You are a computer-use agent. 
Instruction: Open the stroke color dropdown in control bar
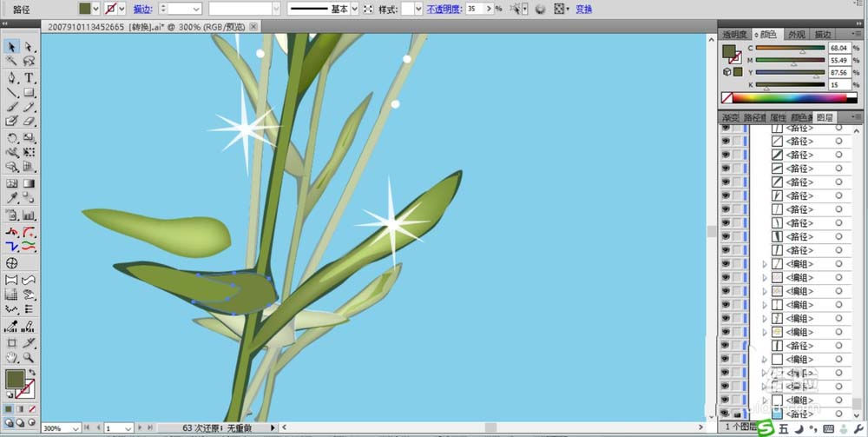[122, 9]
